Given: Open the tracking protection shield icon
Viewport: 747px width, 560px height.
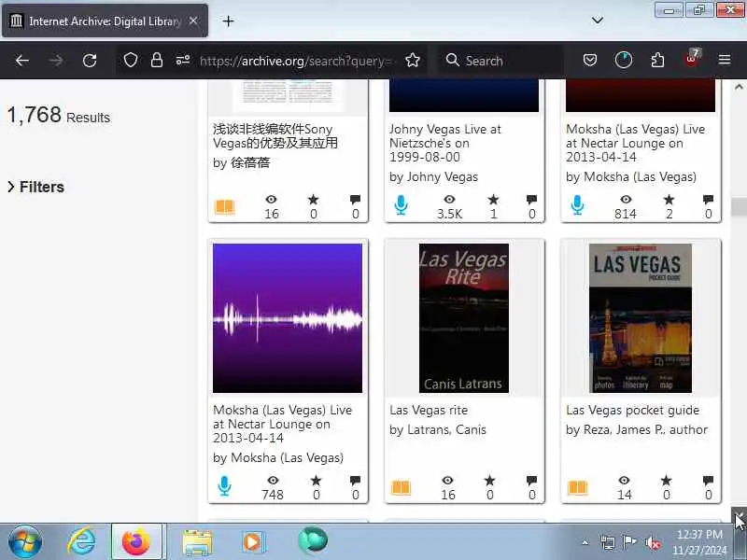Looking at the screenshot, I should [x=131, y=61].
